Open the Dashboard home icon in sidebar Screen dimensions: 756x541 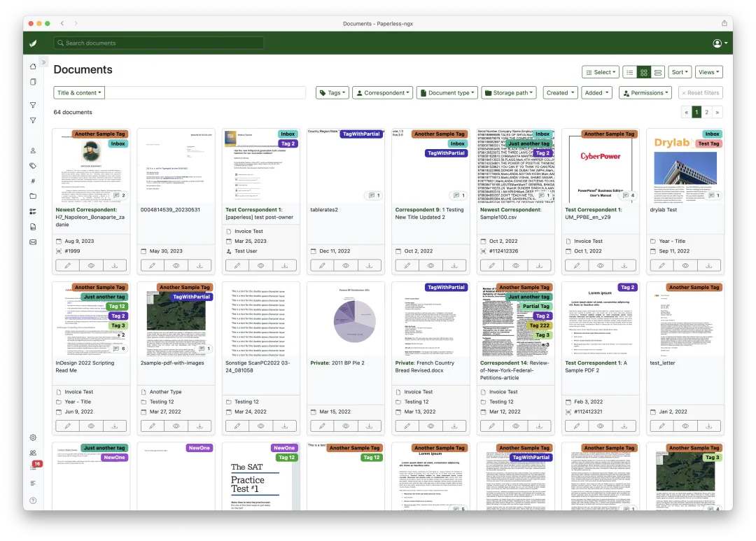pos(33,66)
